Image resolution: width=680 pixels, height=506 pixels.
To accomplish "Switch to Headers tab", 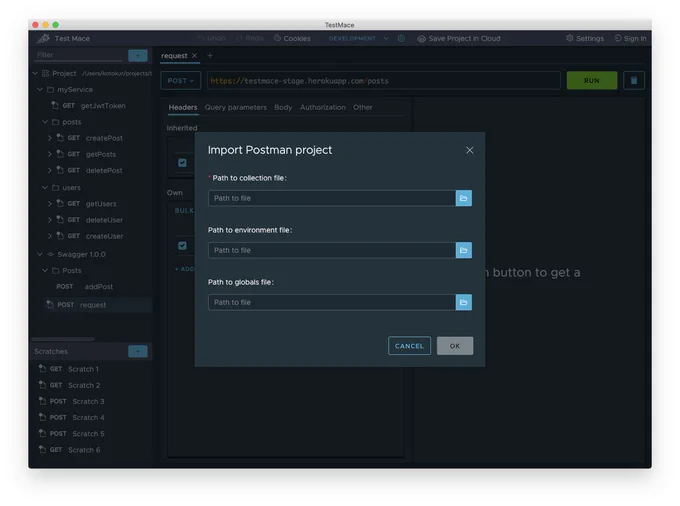I will pyautogui.click(x=183, y=107).
